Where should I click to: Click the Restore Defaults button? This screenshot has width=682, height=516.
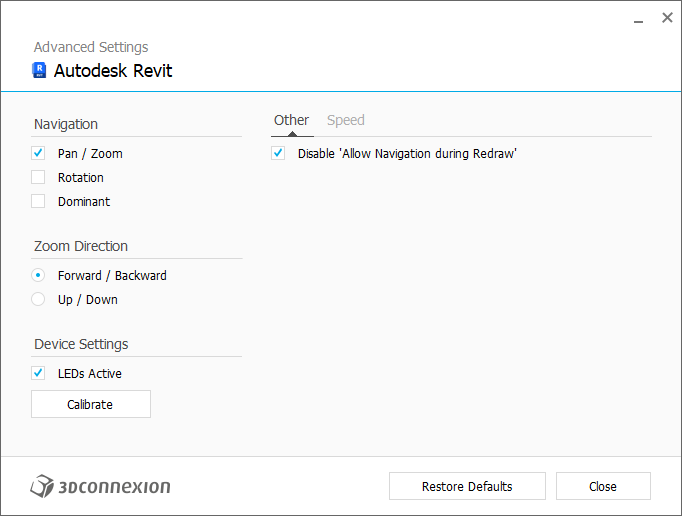pos(467,486)
